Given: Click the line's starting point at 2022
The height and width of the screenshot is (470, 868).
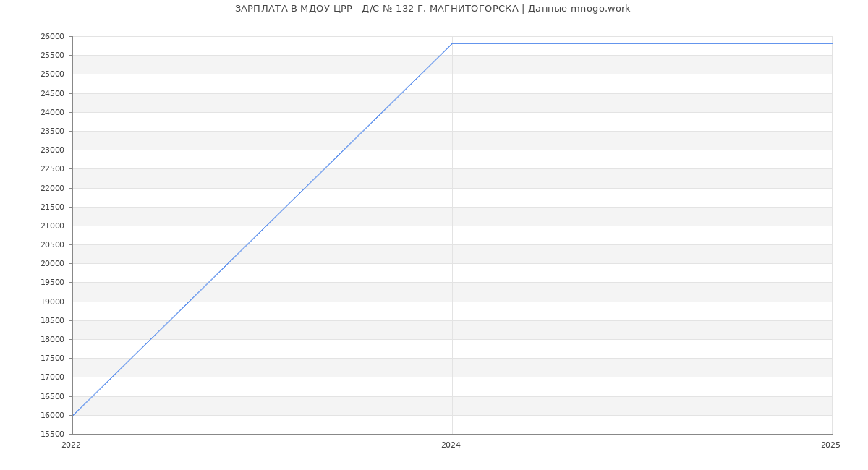Looking at the screenshot, I should 72,416.
